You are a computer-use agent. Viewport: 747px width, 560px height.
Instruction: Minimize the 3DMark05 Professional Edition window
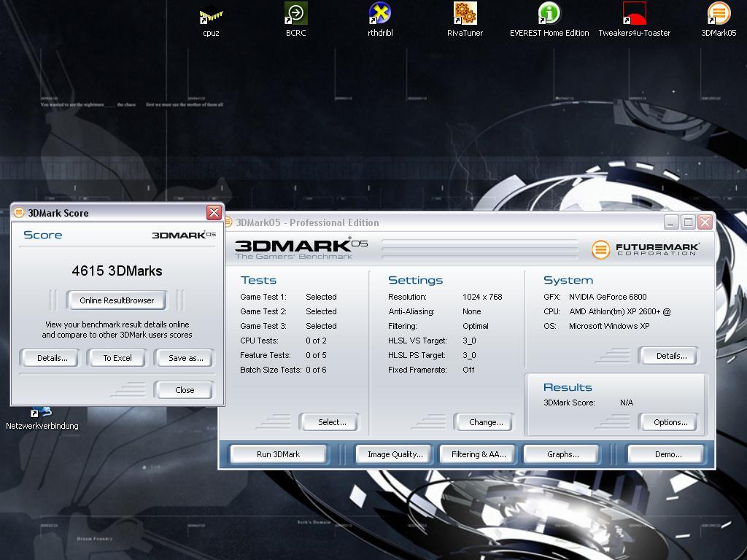671,222
